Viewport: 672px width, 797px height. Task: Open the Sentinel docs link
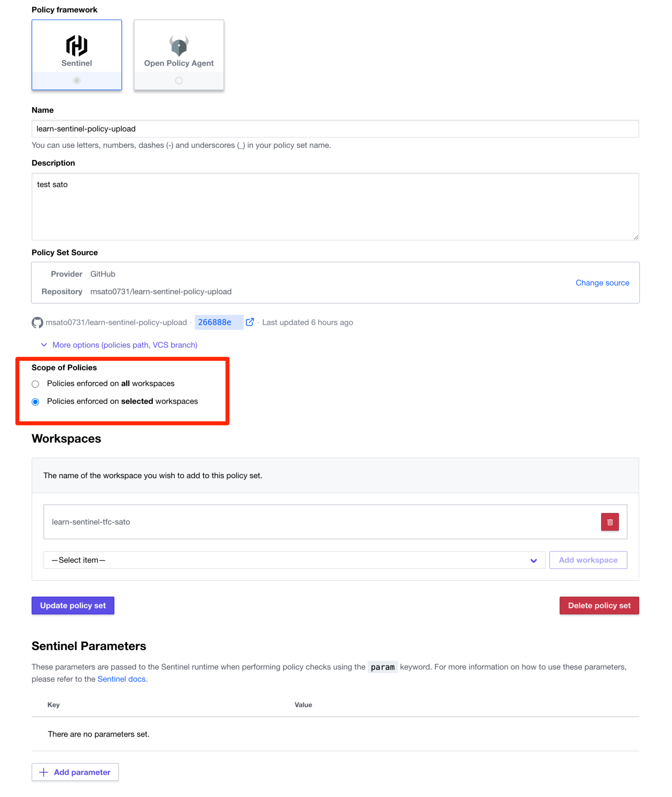121,679
